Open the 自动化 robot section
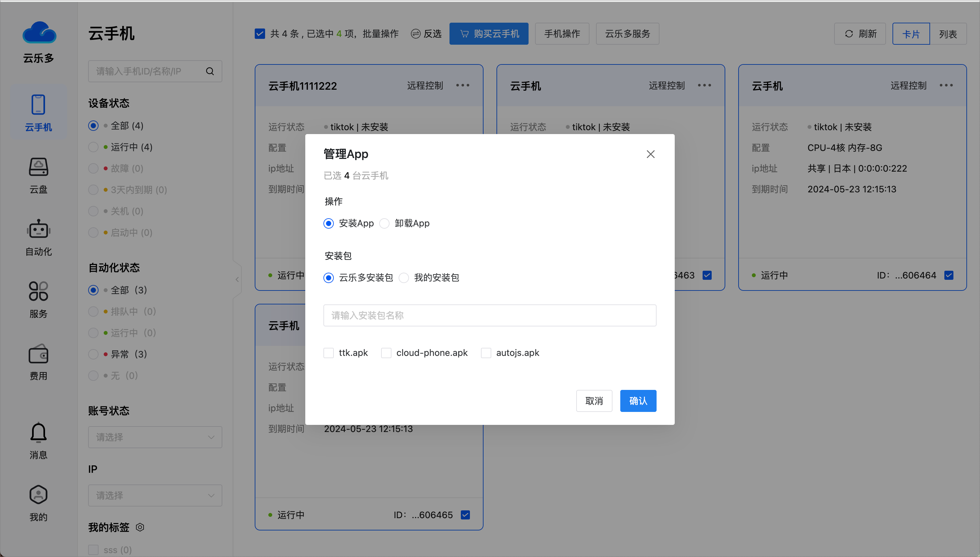Screen dimensions: 980x557 (x=39, y=238)
